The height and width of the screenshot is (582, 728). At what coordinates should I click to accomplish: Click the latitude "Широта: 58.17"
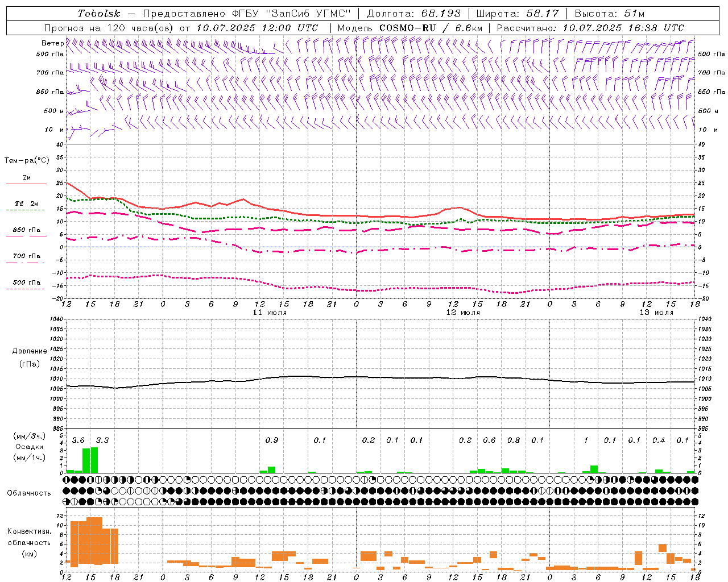click(518, 14)
